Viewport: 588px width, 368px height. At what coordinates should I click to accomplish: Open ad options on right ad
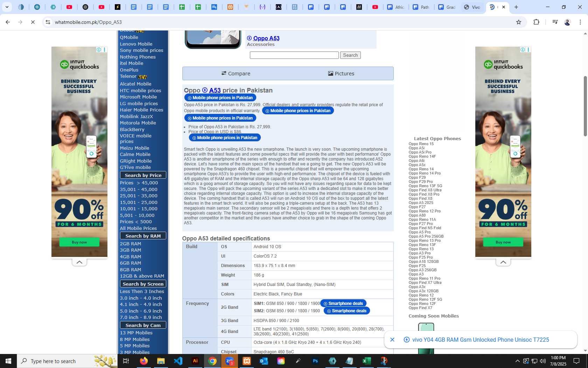click(528, 50)
